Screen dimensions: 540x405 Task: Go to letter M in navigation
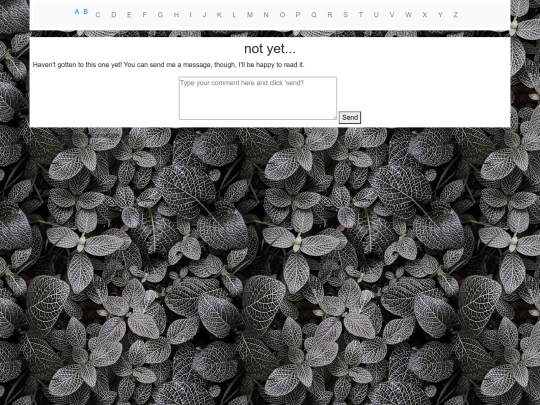tap(250, 15)
